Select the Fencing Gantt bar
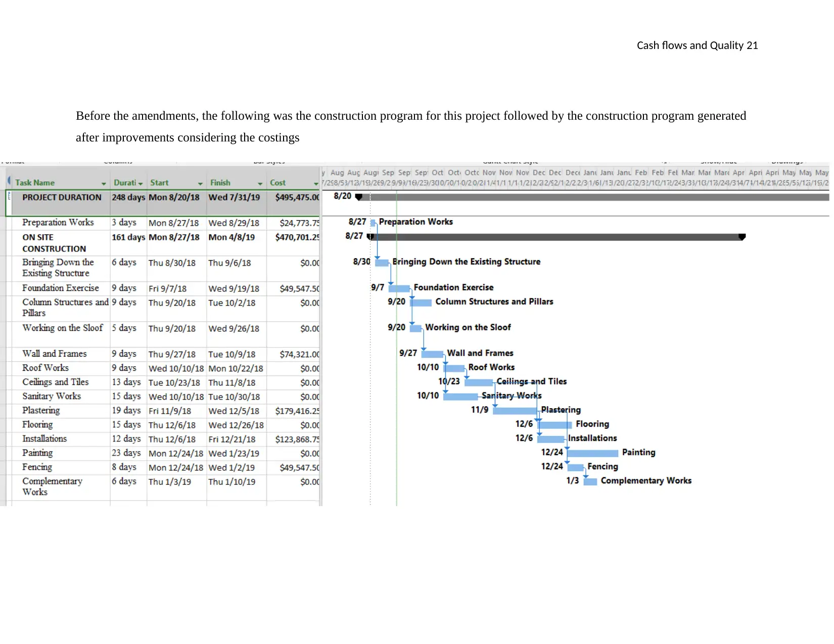This screenshot has width=834, height=644. click(576, 467)
